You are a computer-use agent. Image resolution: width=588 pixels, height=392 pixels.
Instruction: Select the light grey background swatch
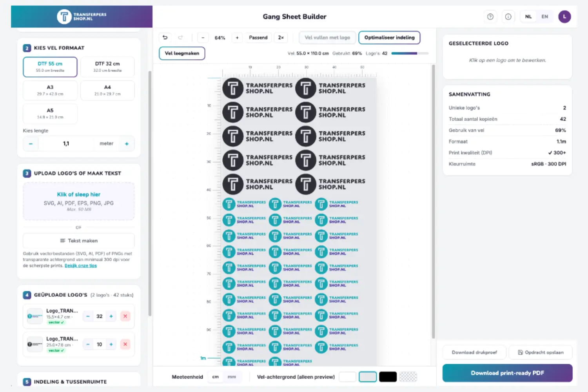pos(368,377)
